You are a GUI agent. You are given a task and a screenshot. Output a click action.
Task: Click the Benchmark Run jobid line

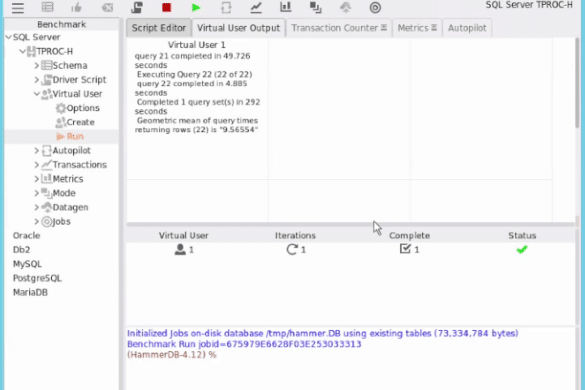coord(244,344)
